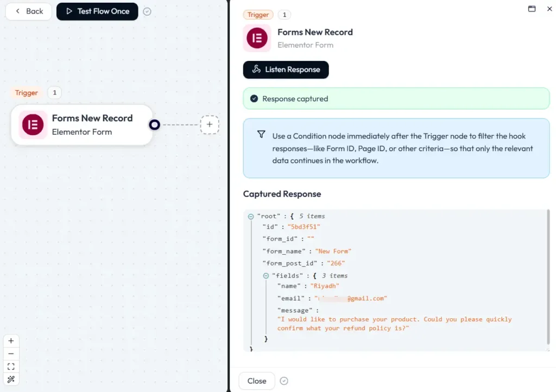The image size is (556, 392).
Task: Click the Elementor icon on the canvas trigger node
Action: (x=33, y=125)
